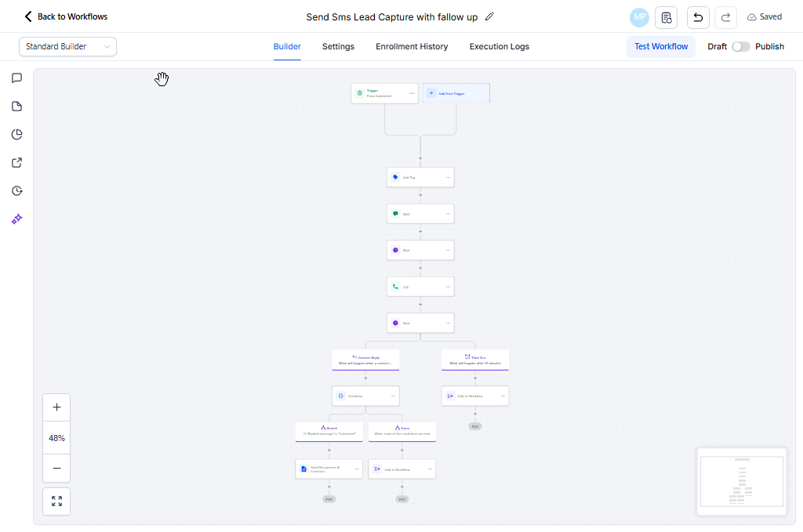Zoom in with the plus button
This screenshot has height=532, width=803.
pyautogui.click(x=56, y=407)
